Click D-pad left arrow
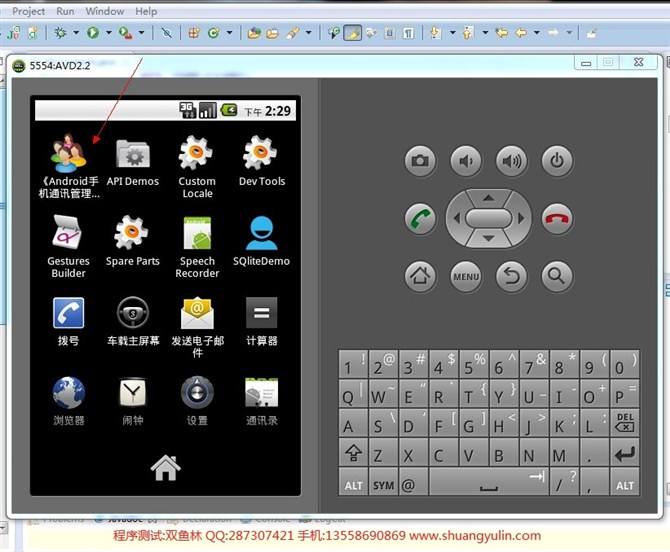 point(456,218)
